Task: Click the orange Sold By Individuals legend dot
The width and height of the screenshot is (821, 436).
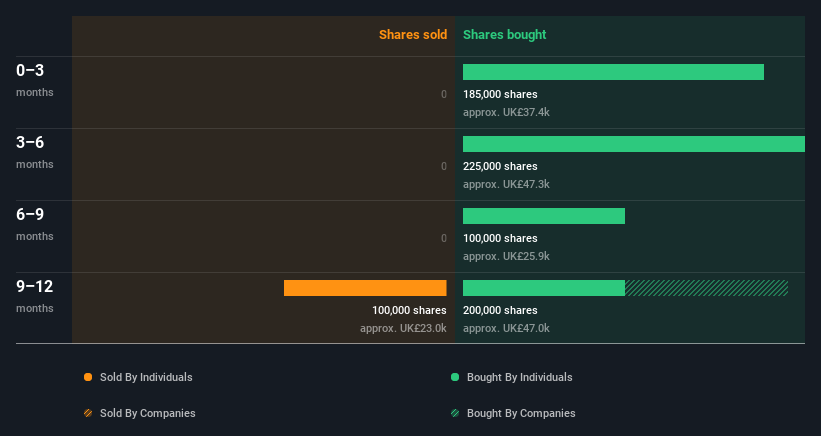Action: pos(88,377)
